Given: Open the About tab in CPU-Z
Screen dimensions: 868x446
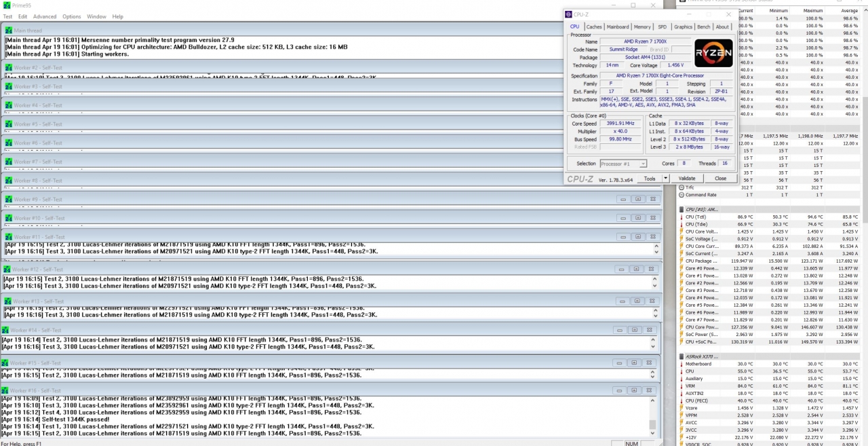Looking at the screenshot, I should [722, 27].
